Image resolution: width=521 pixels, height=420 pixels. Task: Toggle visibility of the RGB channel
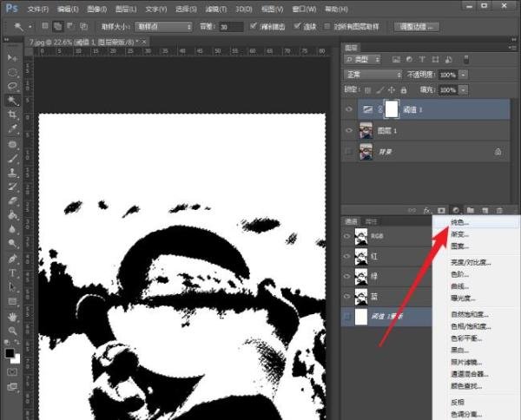point(347,236)
